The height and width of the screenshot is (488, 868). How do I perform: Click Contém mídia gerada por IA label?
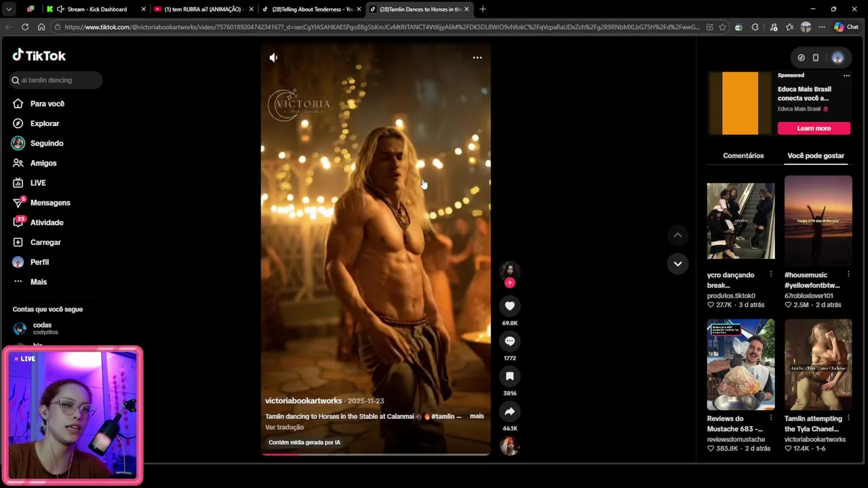(x=304, y=443)
